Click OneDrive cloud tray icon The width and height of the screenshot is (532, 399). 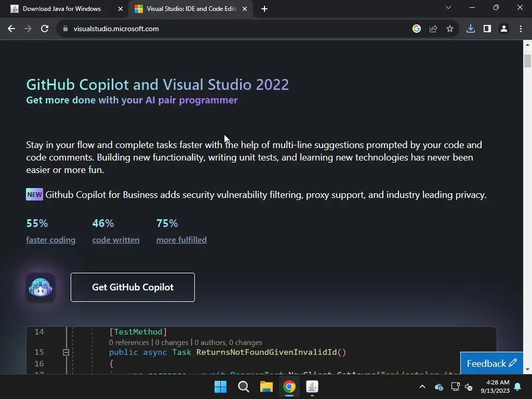click(438, 387)
